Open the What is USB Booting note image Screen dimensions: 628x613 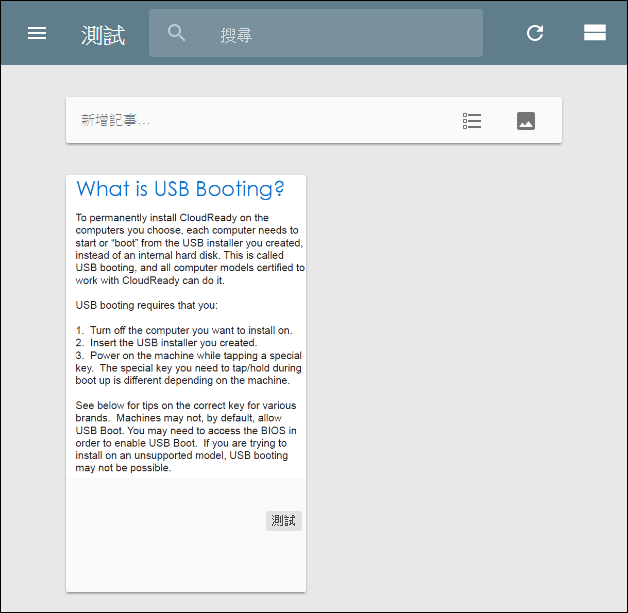pos(186,326)
